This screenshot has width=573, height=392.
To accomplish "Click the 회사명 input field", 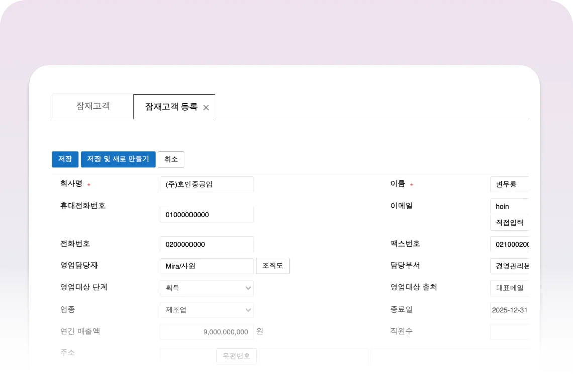I will point(207,184).
